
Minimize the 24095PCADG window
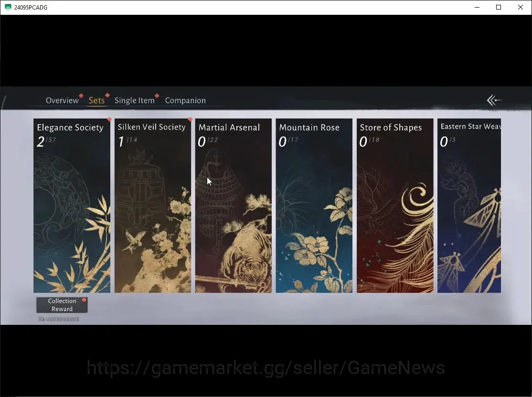pyautogui.click(x=477, y=7)
